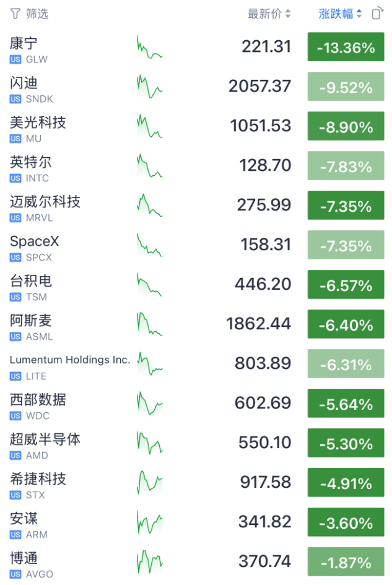Open the 筛选 filter label
This screenshot has height=585, width=392.
(x=37, y=14)
